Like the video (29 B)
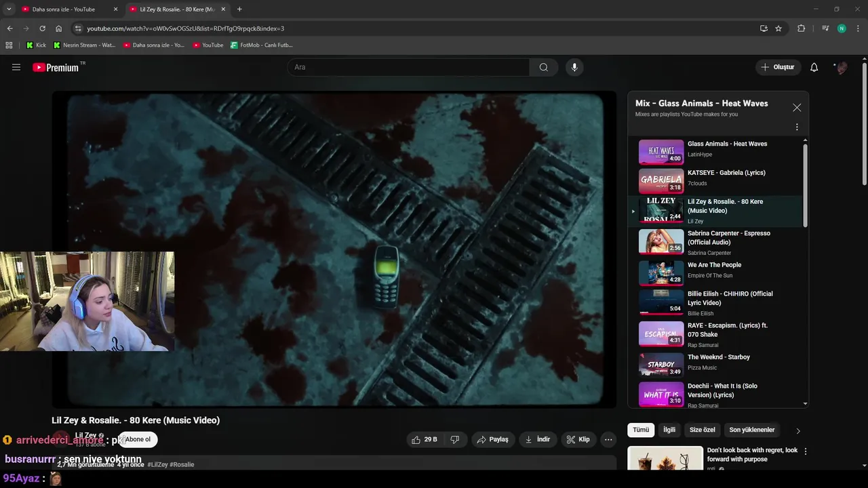Viewport: 868px width, 488px height. click(x=425, y=439)
